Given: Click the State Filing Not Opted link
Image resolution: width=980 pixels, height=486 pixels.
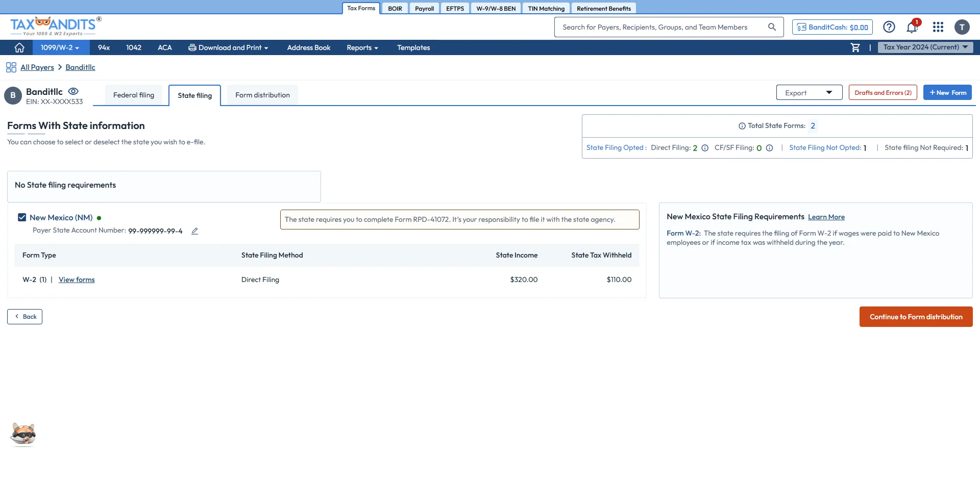Looking at the screenshot, I should pos(825,147).
